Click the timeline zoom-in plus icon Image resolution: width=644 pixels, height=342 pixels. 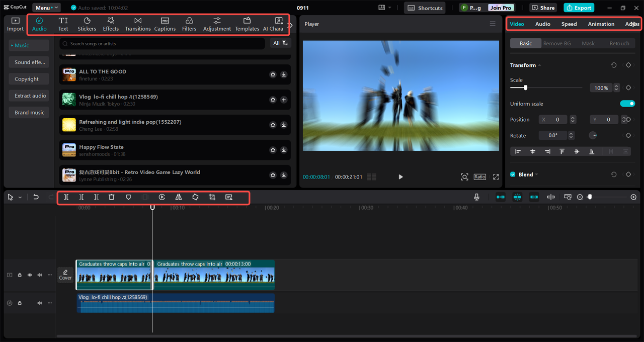[x=633, y=197]
